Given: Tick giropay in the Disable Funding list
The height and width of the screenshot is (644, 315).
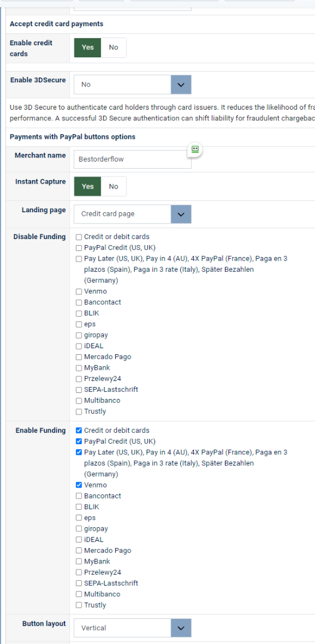Looking at the screenshot, I should (x=79, y=335).
